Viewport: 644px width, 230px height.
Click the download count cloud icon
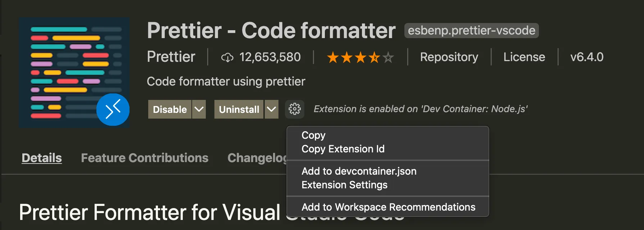pyautogui.click(x=227, y=57)
